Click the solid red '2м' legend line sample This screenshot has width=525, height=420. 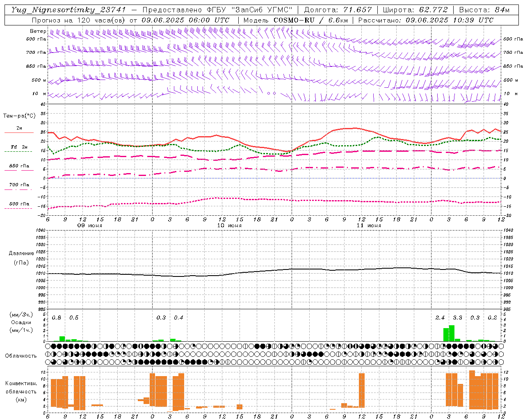tap(19, 132)
